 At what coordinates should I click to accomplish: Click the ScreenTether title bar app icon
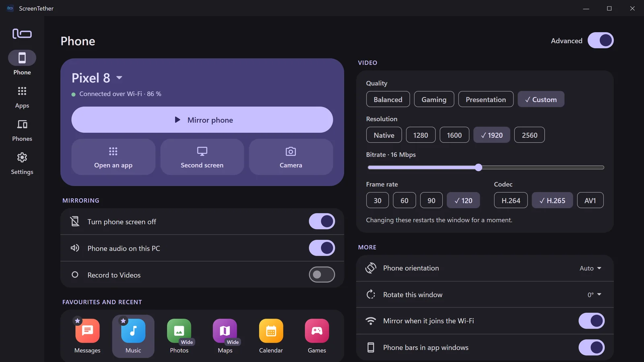point(10,8)
